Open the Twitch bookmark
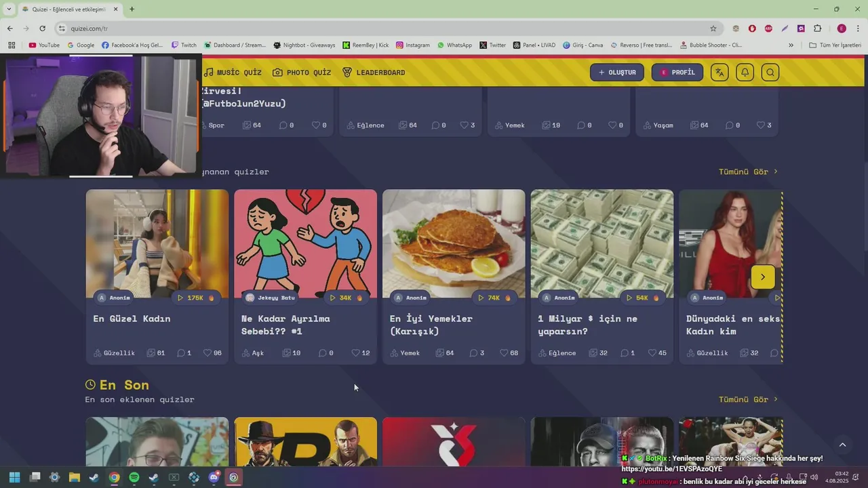 (x=184, y=45)
